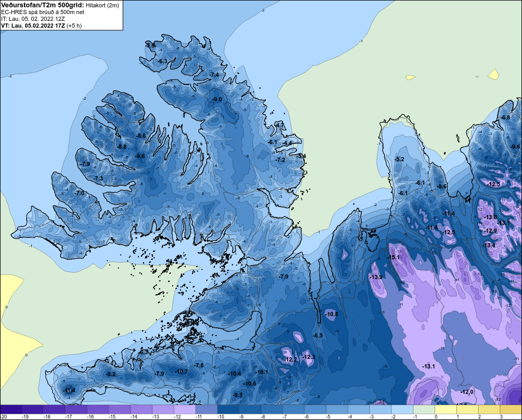
Task: Click the valid time 'VT: Lau. 05.02.2022 17Z (+5 h)'
Action: (41, 25)
